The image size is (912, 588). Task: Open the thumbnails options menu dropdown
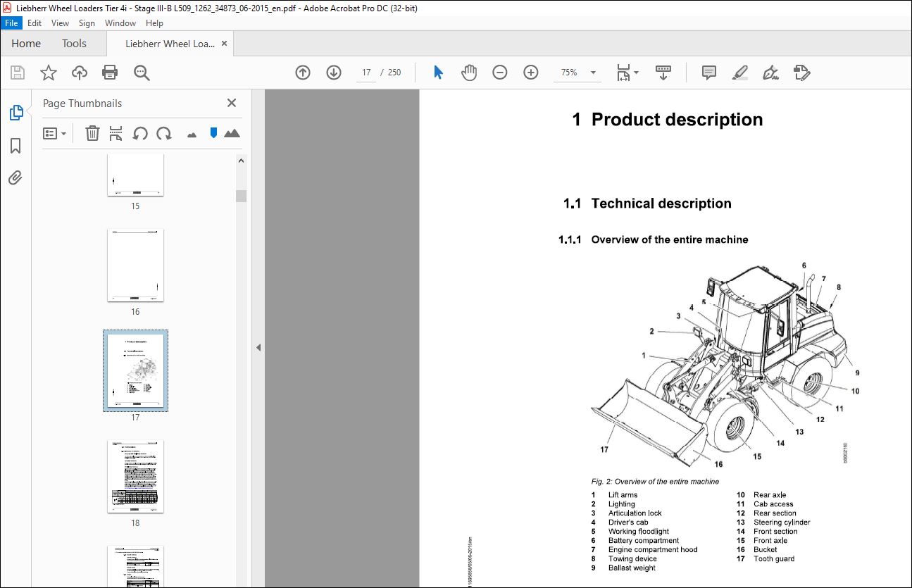pos(55,133)
